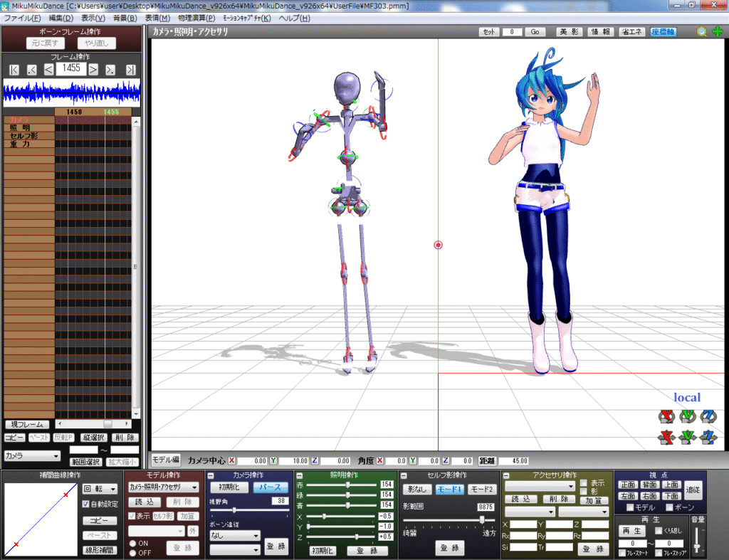Open the カメラ・照明・アクセサリ model dropdown
The image size is (729, 560).
click(163, 487)
